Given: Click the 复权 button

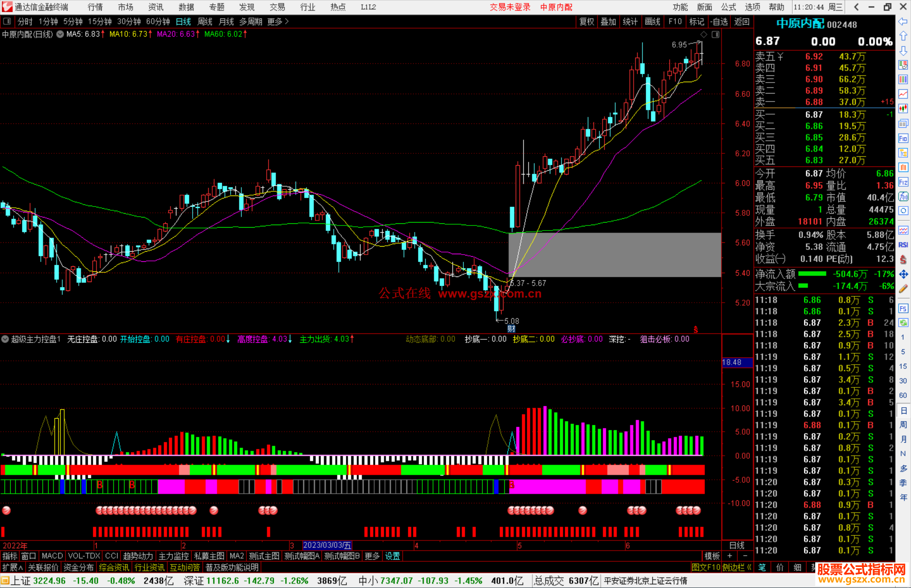Looking at the screenshot, I should tap(586, 21).
